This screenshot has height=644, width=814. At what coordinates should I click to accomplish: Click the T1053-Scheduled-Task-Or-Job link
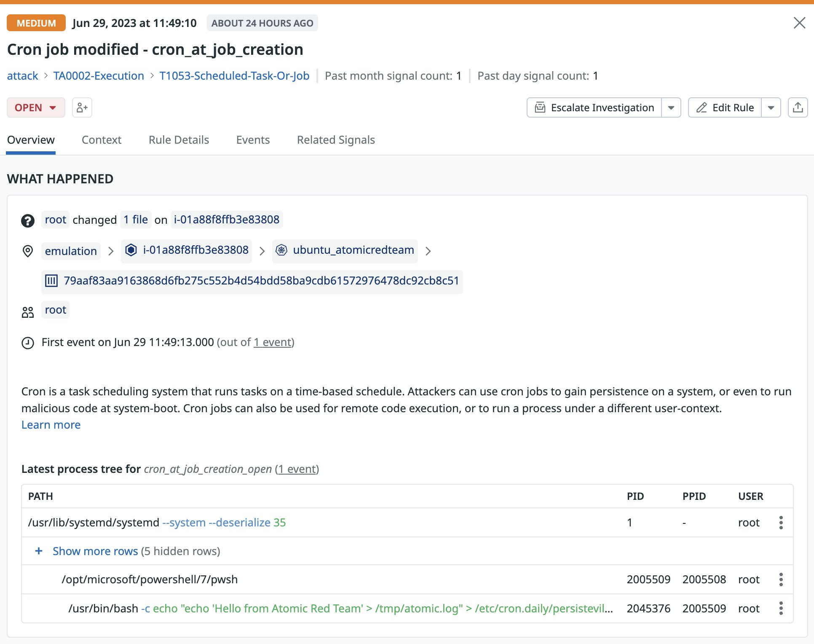[x=234, y=76]
